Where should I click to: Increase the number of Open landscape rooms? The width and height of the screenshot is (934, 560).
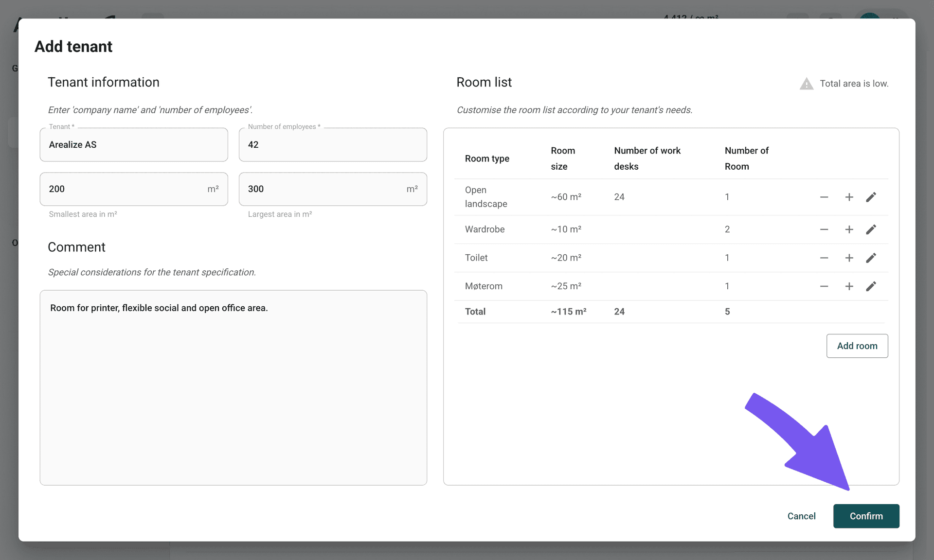pos(849,197)
